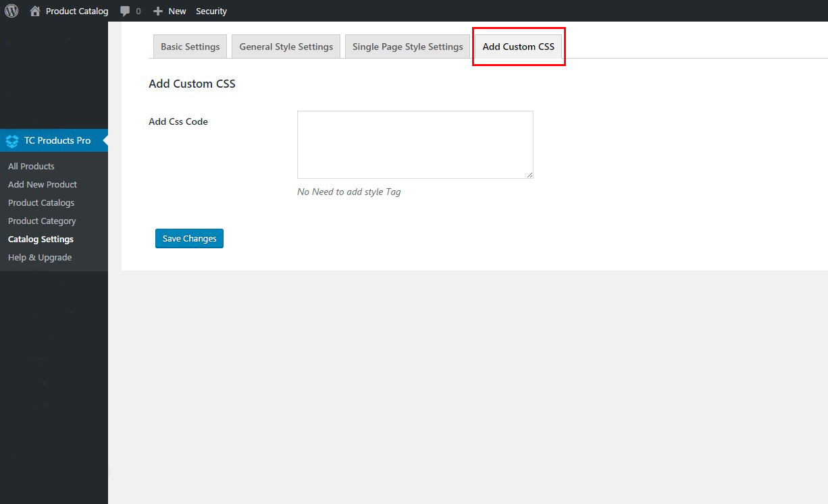828x504 pixels.
Task: Click the plus icon next to New
Action: coord(158,11)
